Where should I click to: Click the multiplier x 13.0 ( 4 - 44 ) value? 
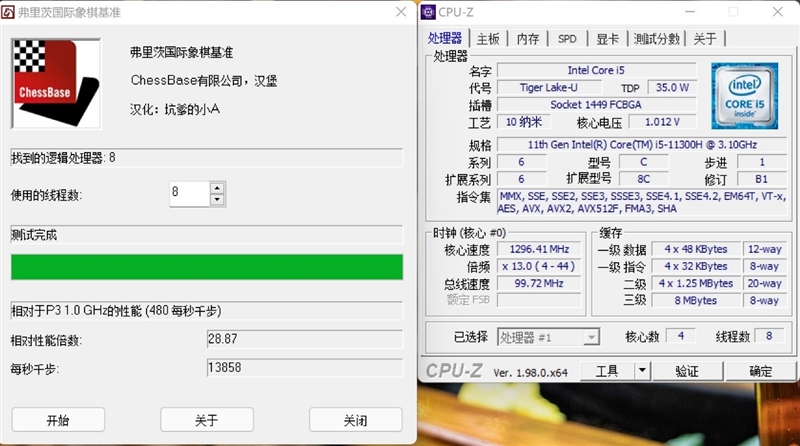tap(539, 266)
